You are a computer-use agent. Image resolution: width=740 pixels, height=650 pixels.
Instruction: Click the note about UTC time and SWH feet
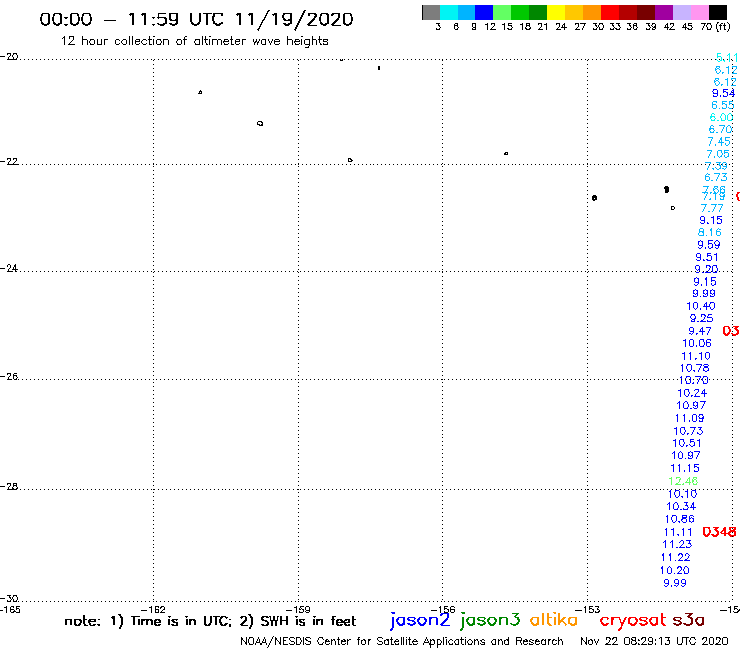(210, 621)
